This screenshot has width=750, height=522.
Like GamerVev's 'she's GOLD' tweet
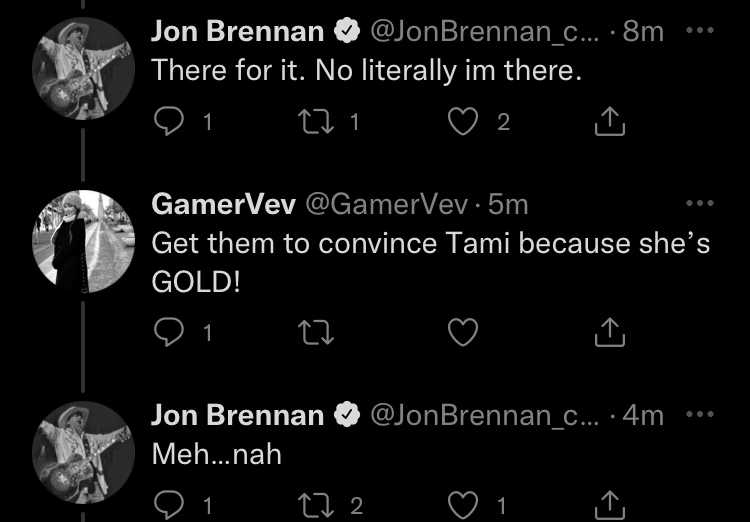click(463, 332)
